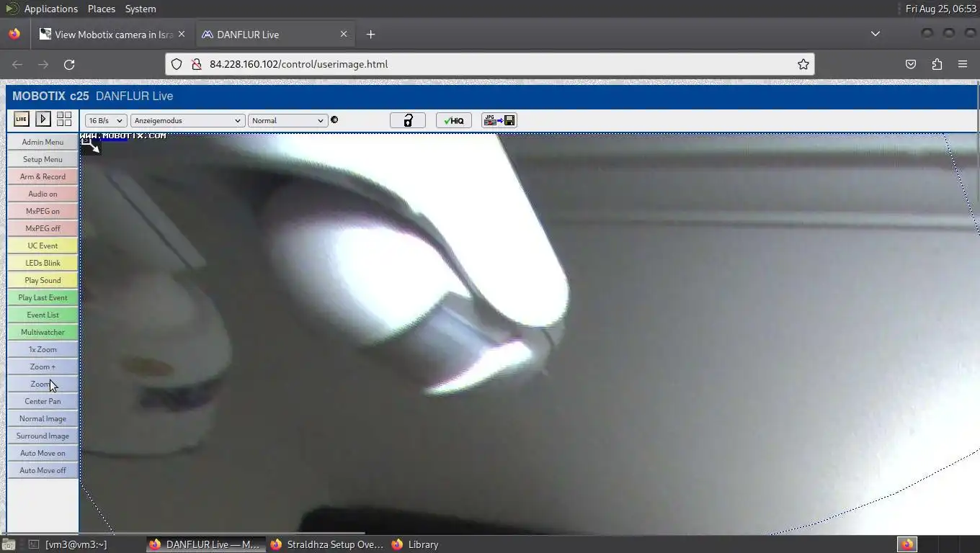Expand the Anzeigemodus dropdown
This screenshot has width=980, height=553.
pyautogui.click(x=187, y=120)
